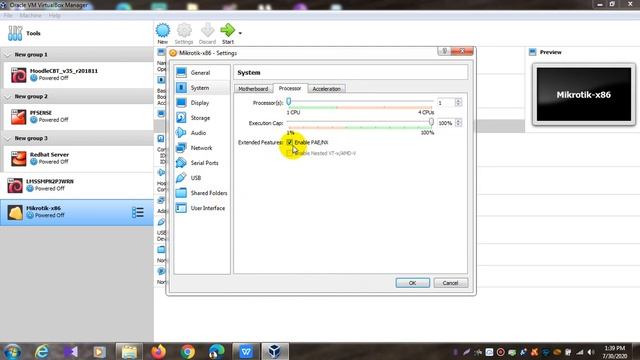Launch Google Chrome from the taskbar
640x360 pixels.
pyautogui.click(x=188, y=351)
